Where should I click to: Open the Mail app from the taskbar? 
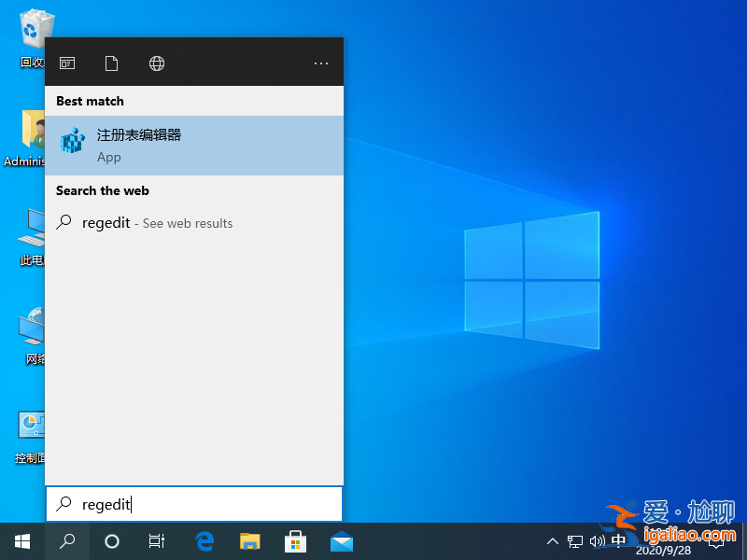(x=341, y=541)
